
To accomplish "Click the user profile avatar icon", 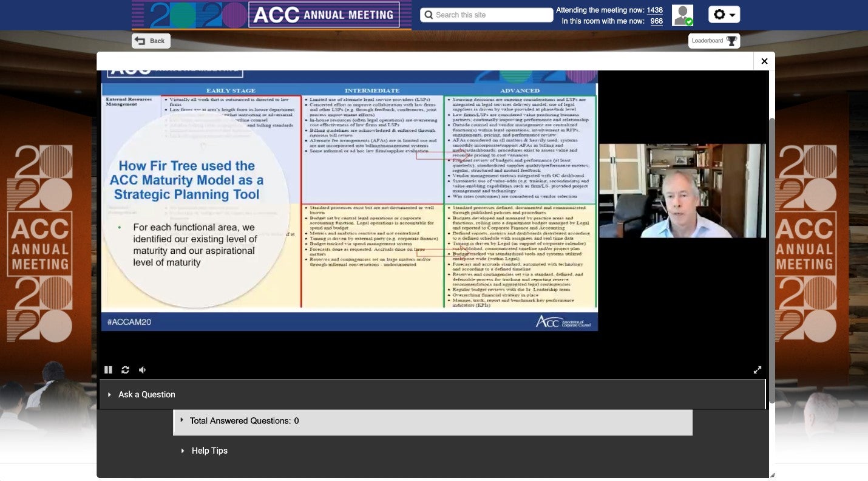I will click(x=683, y=15).
